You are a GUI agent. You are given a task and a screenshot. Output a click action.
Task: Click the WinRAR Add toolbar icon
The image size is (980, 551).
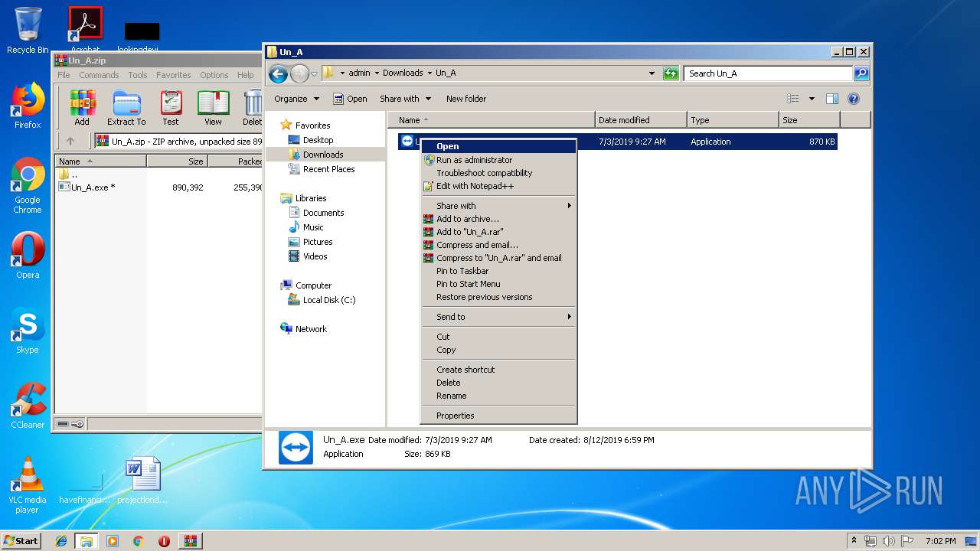tap(82, 108)
